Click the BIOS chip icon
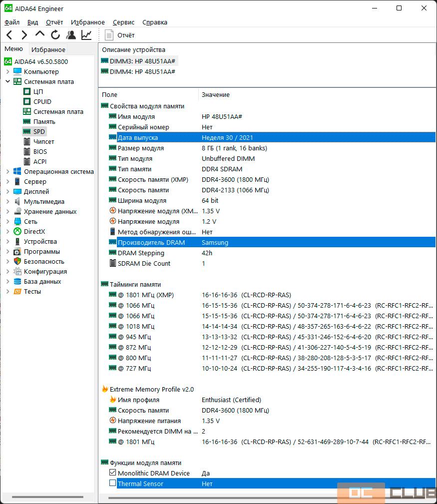Image resolution: width=437 pixels, height=504 pixels. click(27, 151)
